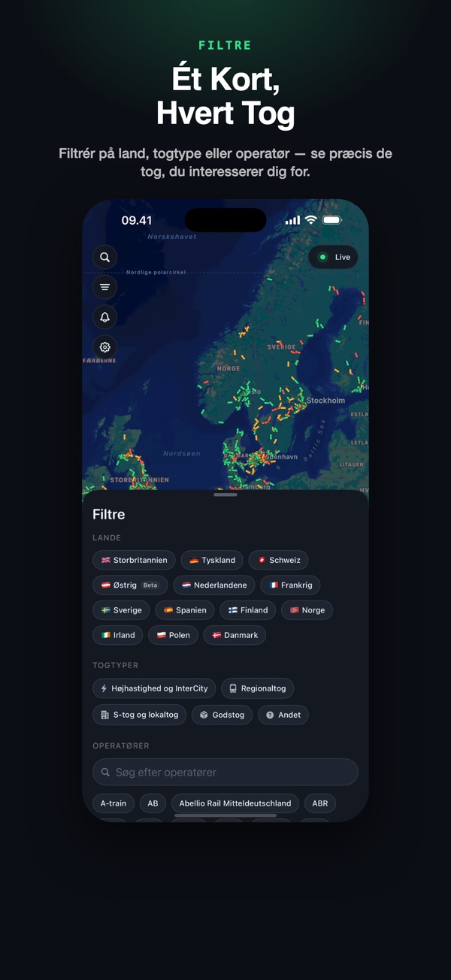The height and width of the screenshot is (980, 451).
Task: Select the Finland filter chip
Action: pos(248,610)
